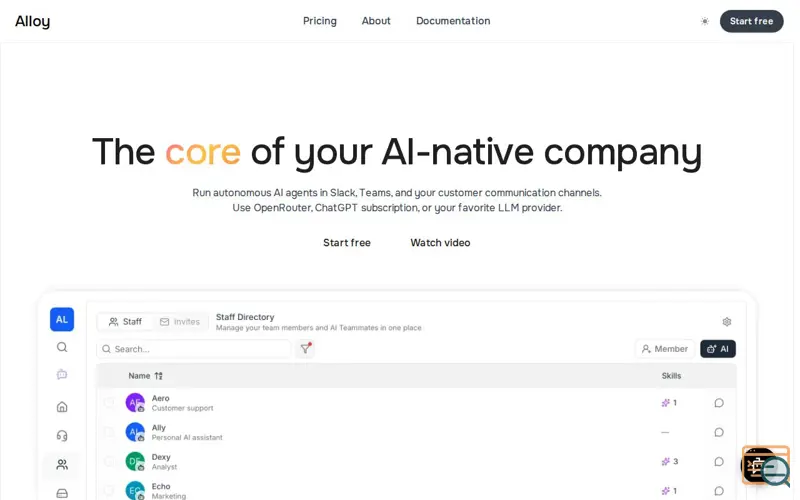Open the sidebar magnifier search icon
The image size is (800, 500).
pos(62,347)
